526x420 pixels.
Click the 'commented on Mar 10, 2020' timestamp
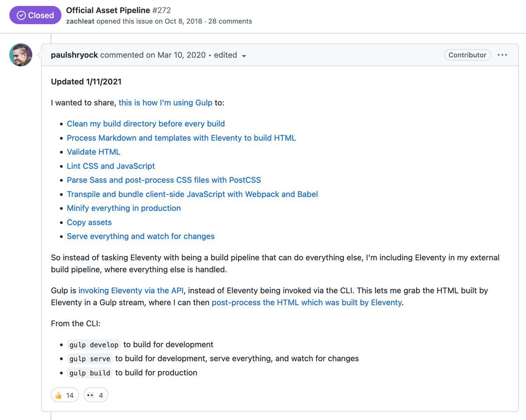point(153,55)
